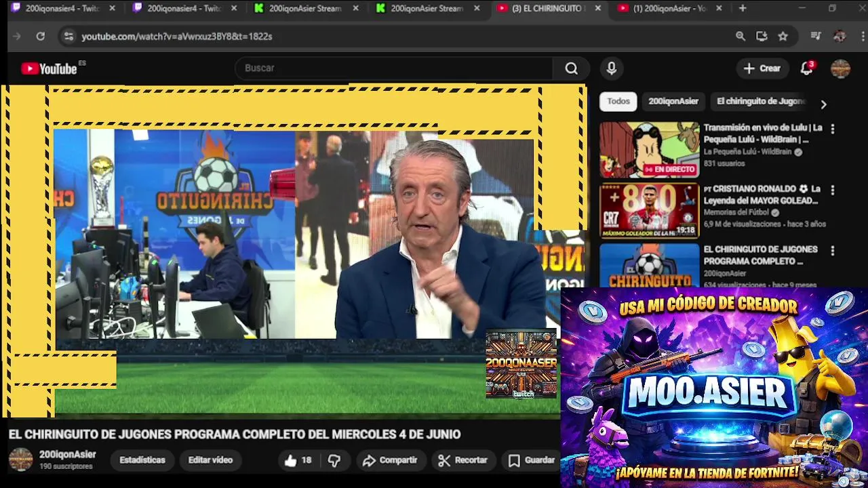Close the (3) EL CHIRINGUITO tab
Screen dimensions: 868x488
(597, 8)
